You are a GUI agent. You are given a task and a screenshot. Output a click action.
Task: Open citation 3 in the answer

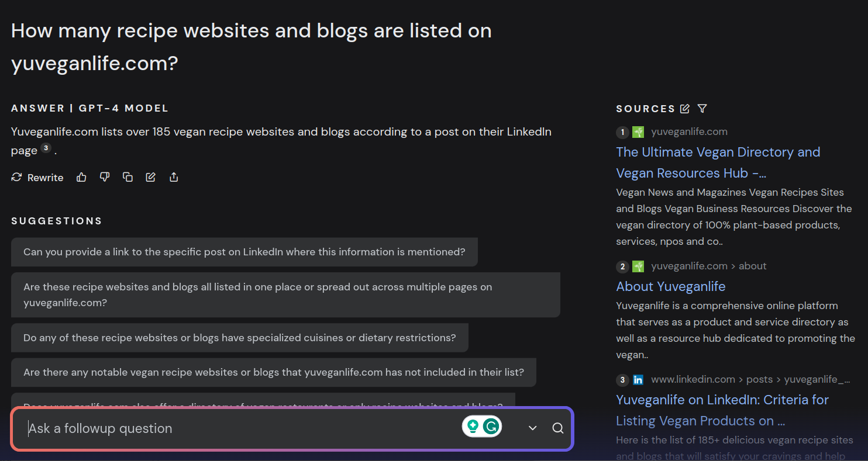click(46, 148)
